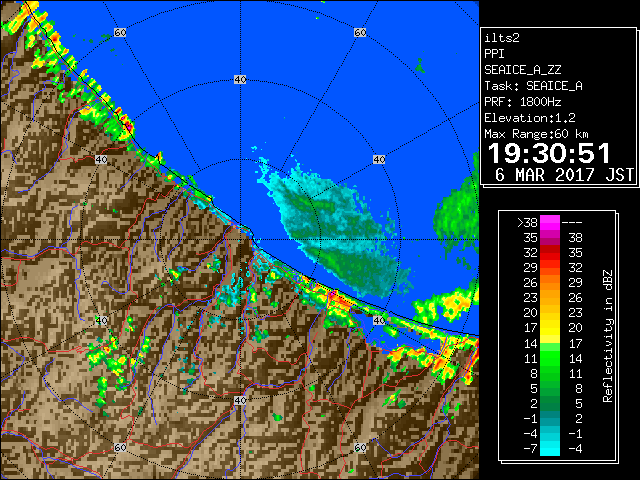Click the '6 MAR 2017 JST' date
The height and width of the screenshot is (480, 640).
[x=564, y=175]
